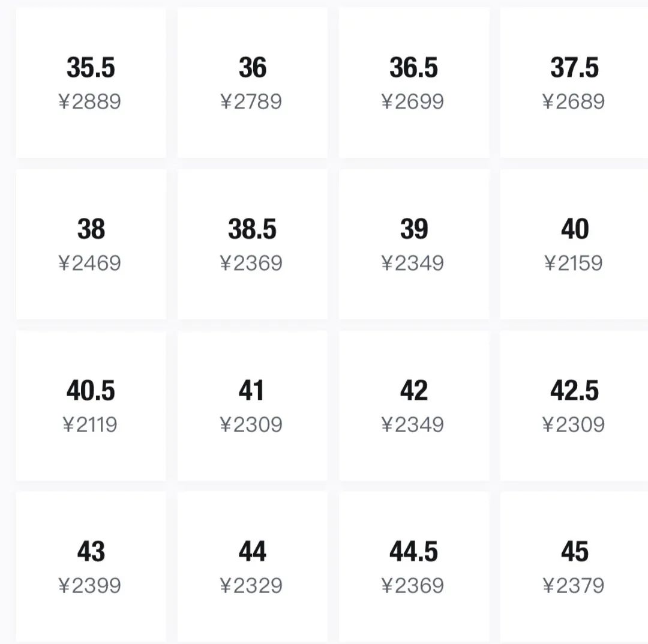Choose size 38 at ¥2469
The width and height of the screenshot is (648, 644).
click(91, 244)
